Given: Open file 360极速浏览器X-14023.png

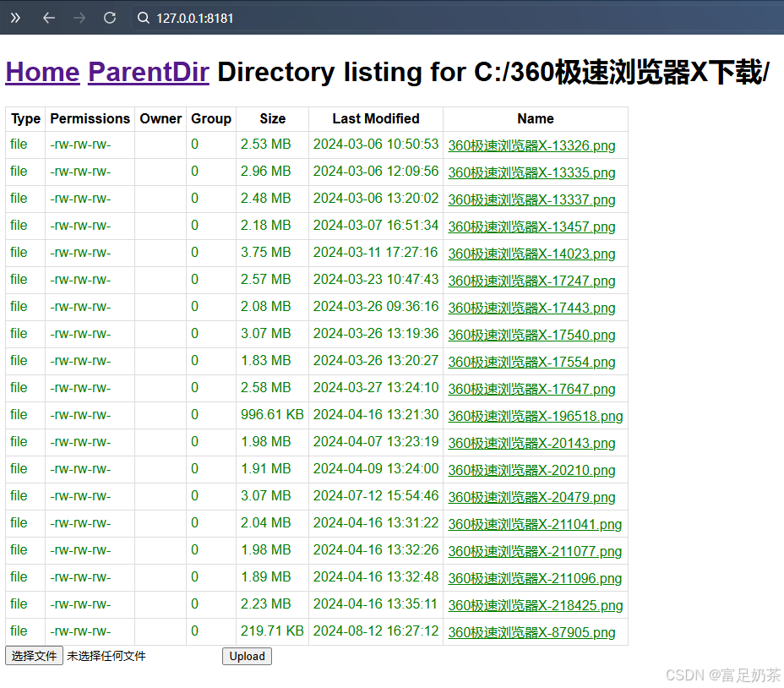Looking at the screenshot, I should (531, 254).
